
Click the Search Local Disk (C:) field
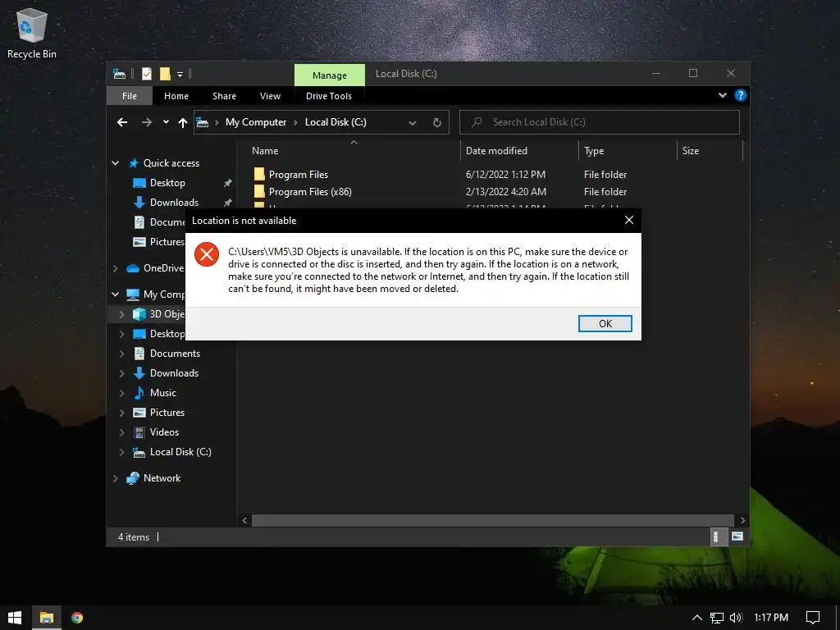click(x=600, y=122)
